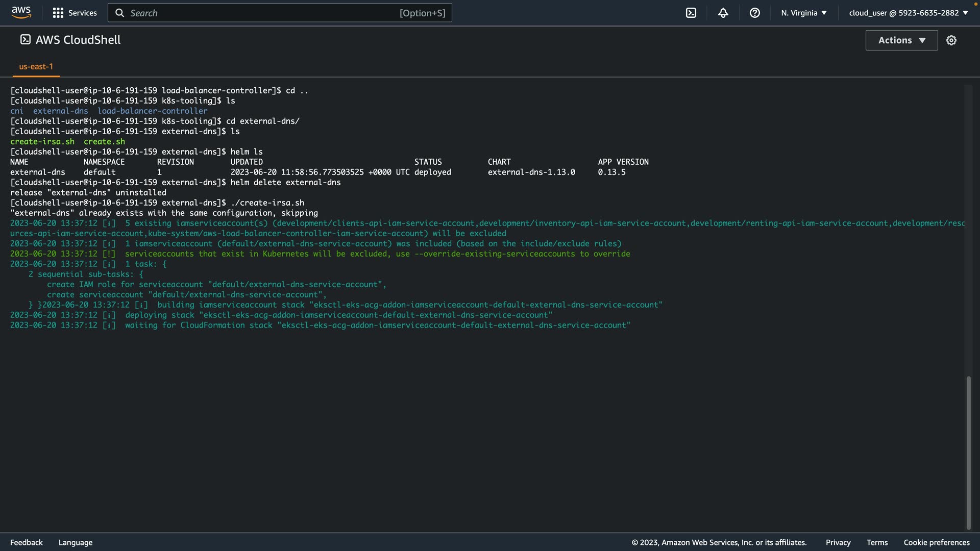Select the us-east-1 terminal tab
Screen dimensions: 980x551
36,66
